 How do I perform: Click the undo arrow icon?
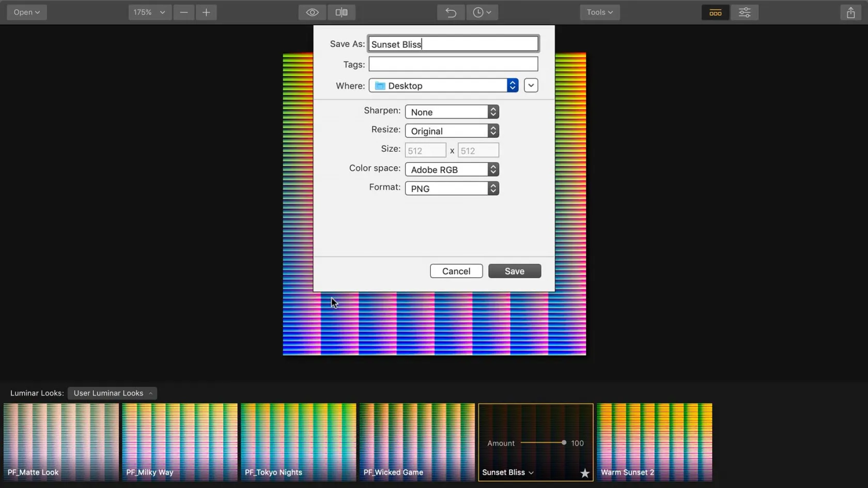[451, 12]
